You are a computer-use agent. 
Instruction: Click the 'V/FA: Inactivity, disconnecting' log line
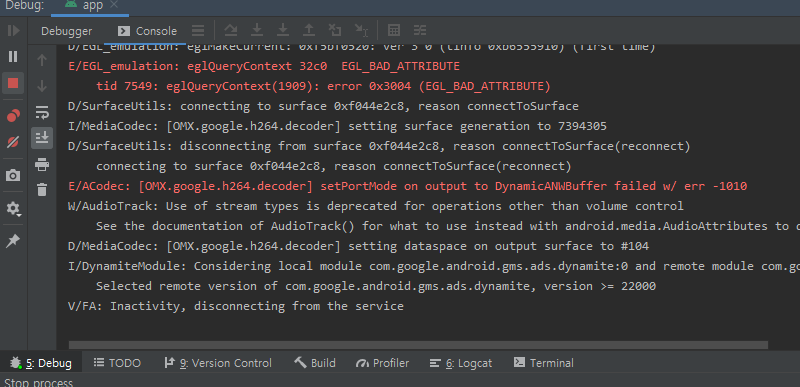(x=236, y=306)
